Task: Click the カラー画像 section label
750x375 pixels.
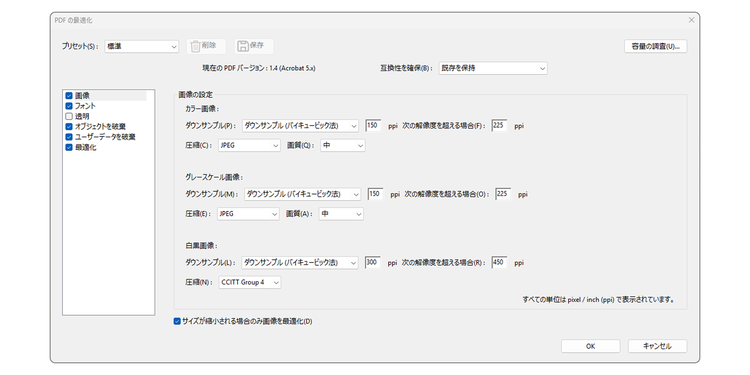Action: (x=202, y=109)
